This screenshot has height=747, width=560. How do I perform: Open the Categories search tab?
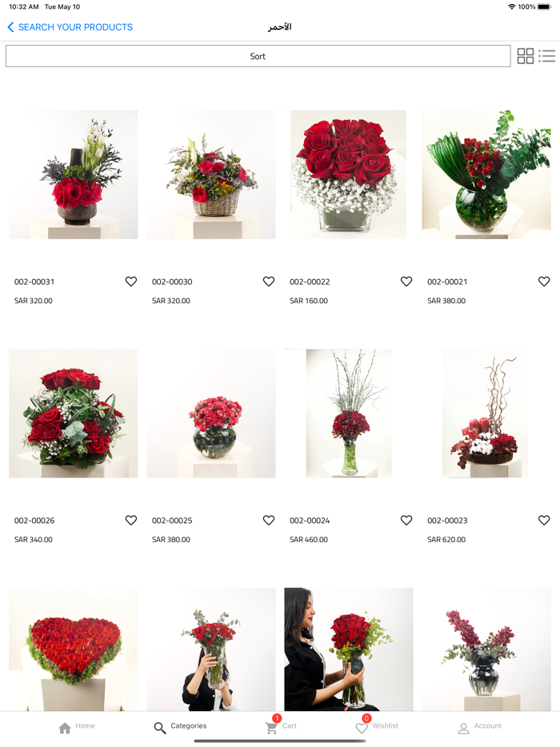click(x=180, y=726)
